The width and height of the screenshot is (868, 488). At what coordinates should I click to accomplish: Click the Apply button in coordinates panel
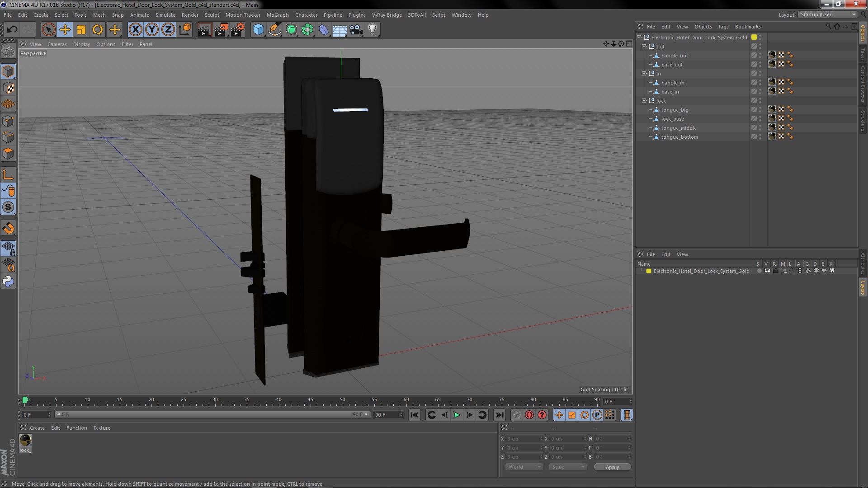coord(612,467)
